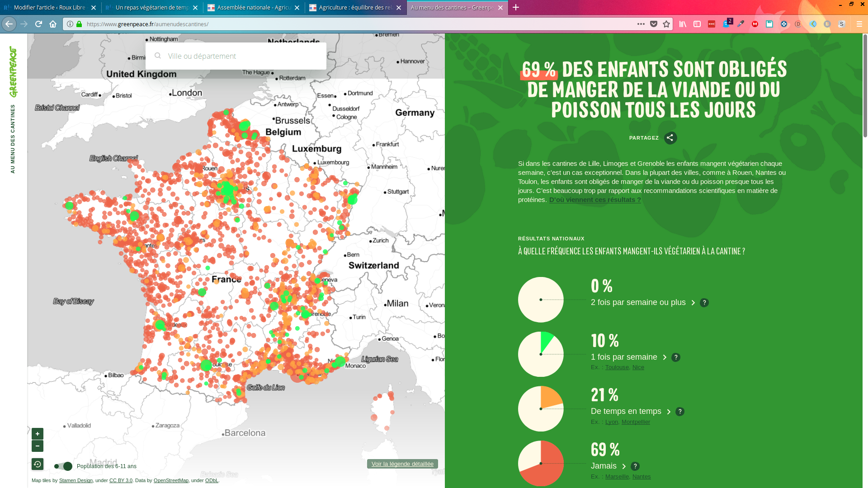Show help for '1 fois par semaine'

(676, 357)
